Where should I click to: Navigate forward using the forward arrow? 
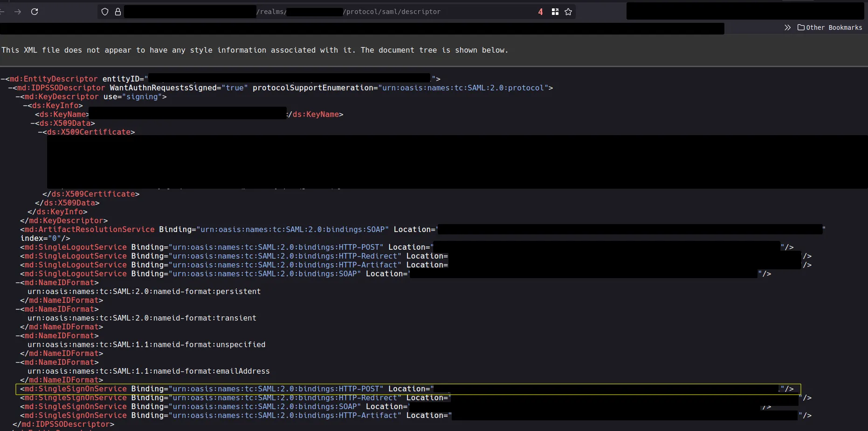tap(18, 12)
